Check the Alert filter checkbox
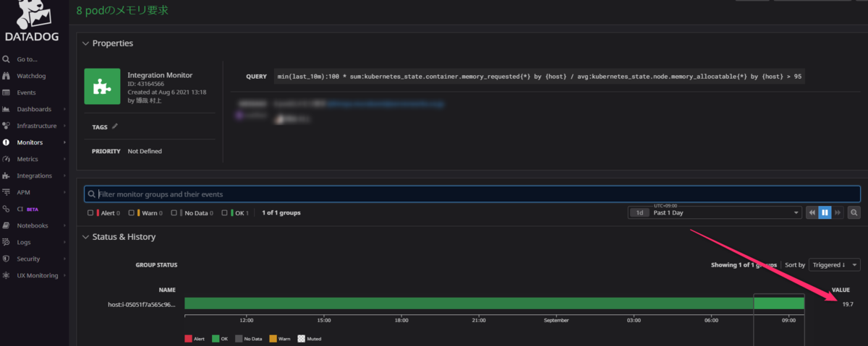 90,213
